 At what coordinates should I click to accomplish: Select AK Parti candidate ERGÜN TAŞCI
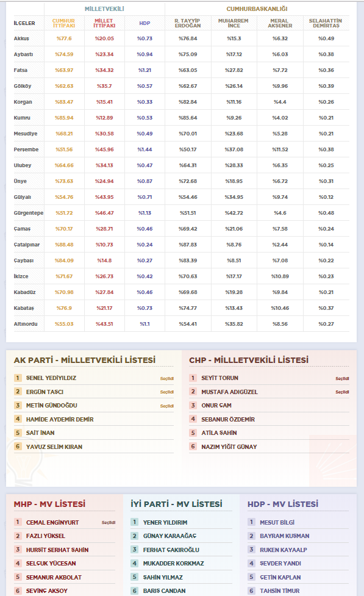(45, 392)
